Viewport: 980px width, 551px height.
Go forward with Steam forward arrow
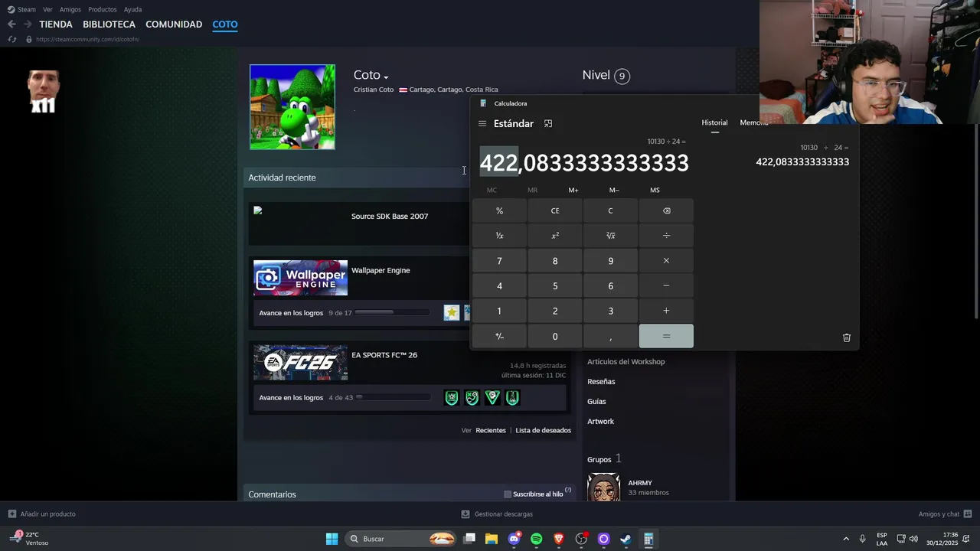pos(28,24)
